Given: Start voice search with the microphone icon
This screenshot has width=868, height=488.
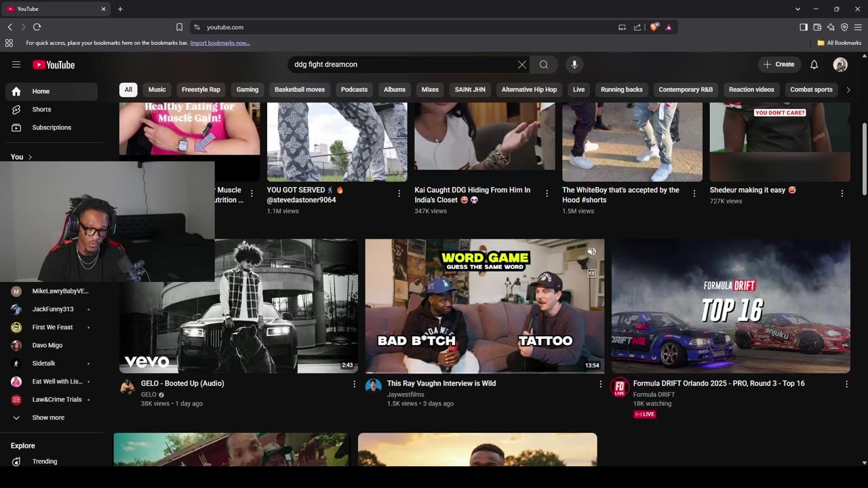Looking at the screenshot, I should click(x=574, y=64).
